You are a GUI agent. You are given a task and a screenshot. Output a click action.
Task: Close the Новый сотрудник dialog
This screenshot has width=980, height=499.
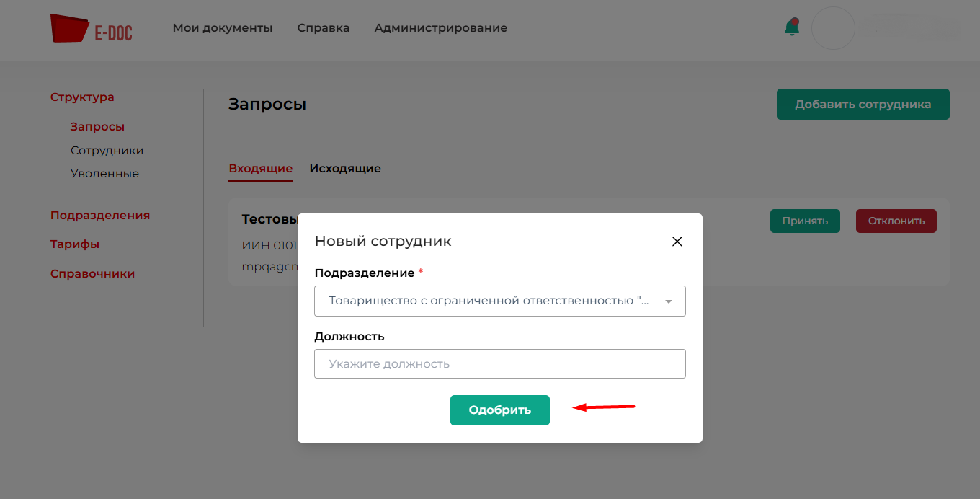click(x=677, y=242)
